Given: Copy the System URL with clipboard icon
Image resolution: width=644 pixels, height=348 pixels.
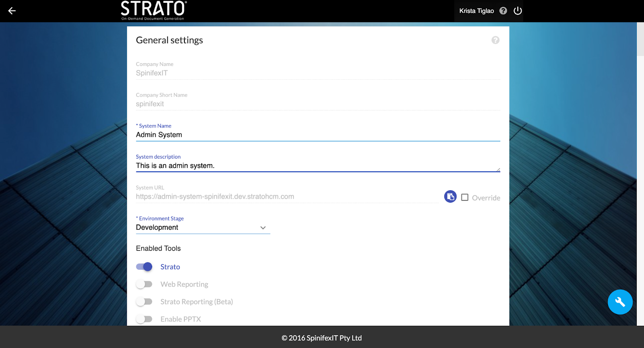Looking at the screenshot, I should [450, 197].
